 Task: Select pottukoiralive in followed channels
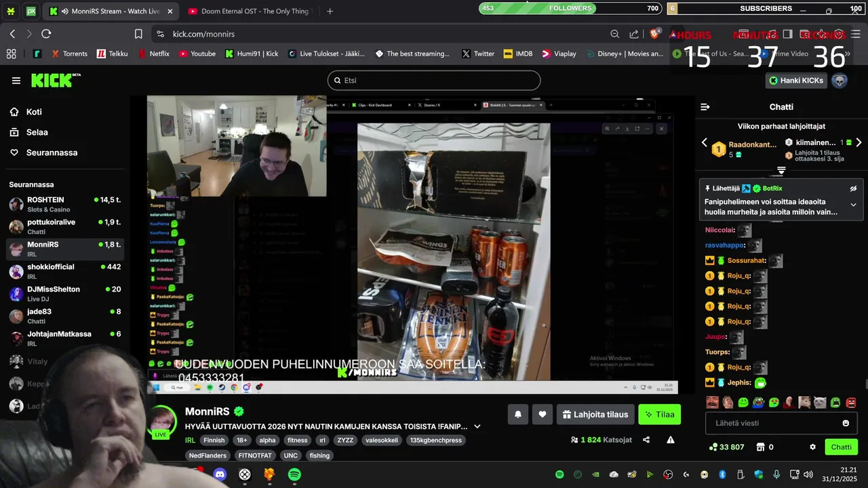[x=65, y=227]
